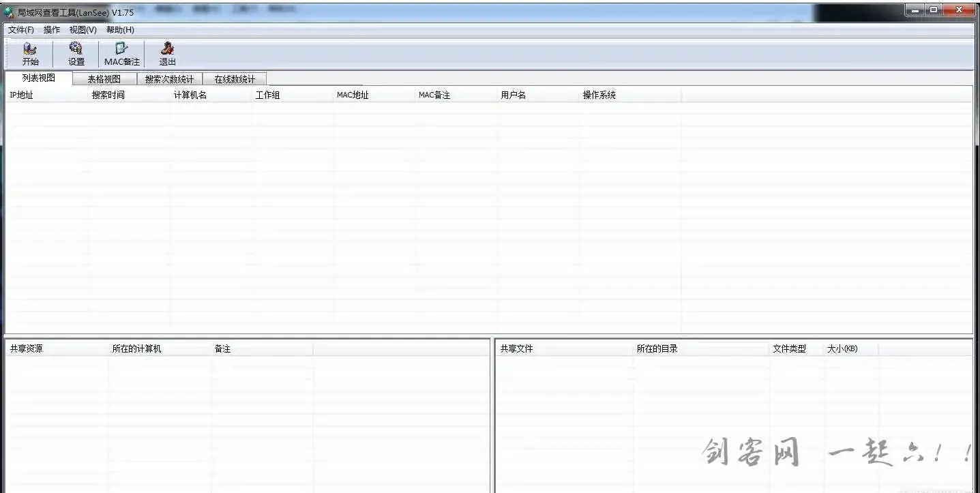
Task: Click the 操作系统 column header
Action: pos(631,95)
